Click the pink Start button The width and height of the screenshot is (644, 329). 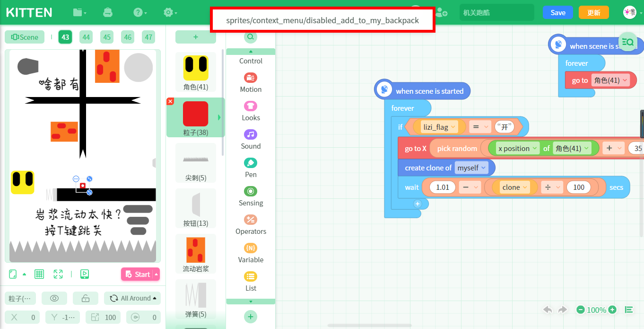[137, 274]
